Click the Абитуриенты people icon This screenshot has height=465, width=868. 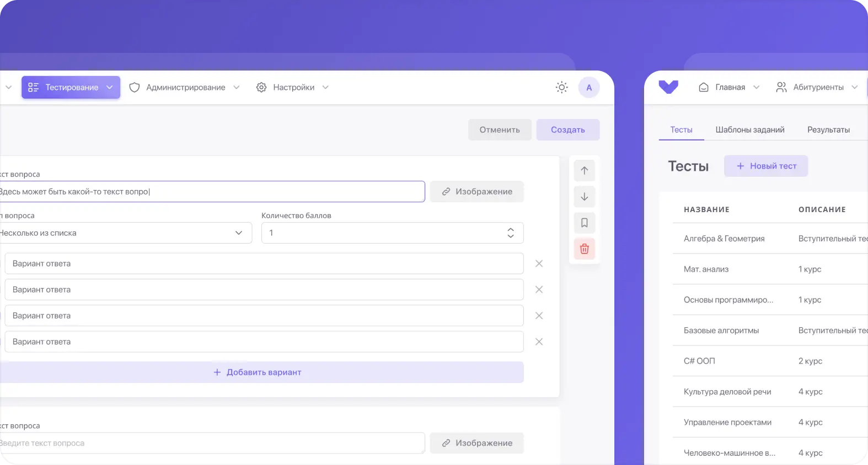781,87
